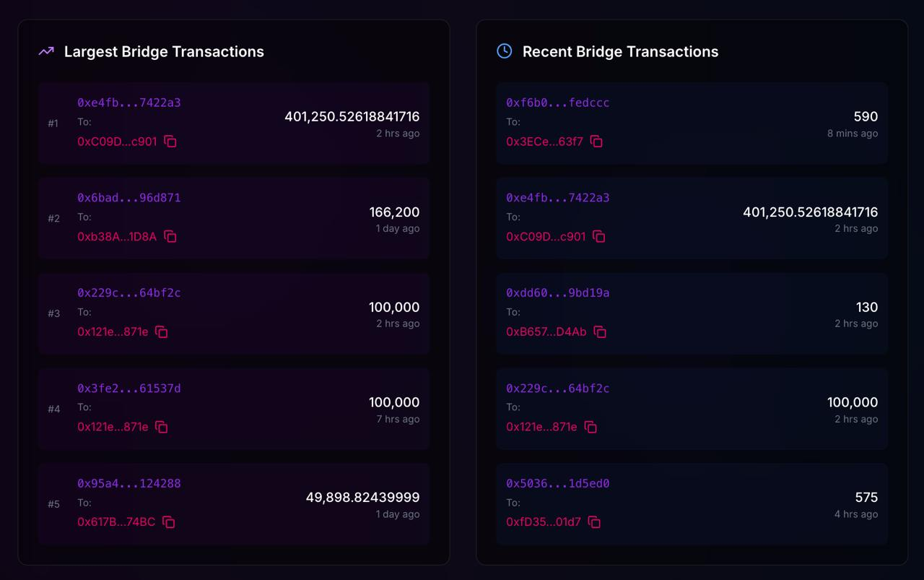Copy the 0x3ECe...63f7 recipient address

596,142
